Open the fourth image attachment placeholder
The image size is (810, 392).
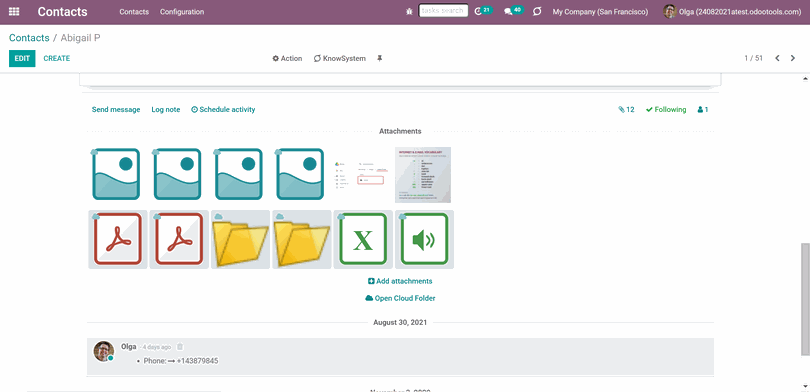point(300,174)
